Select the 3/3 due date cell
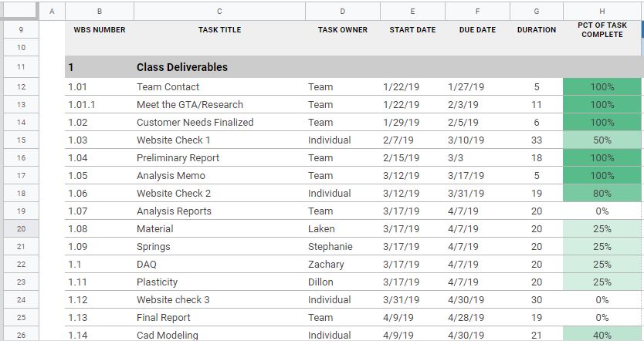Screen dimensions: 644x341 click(x=477, y=157)
